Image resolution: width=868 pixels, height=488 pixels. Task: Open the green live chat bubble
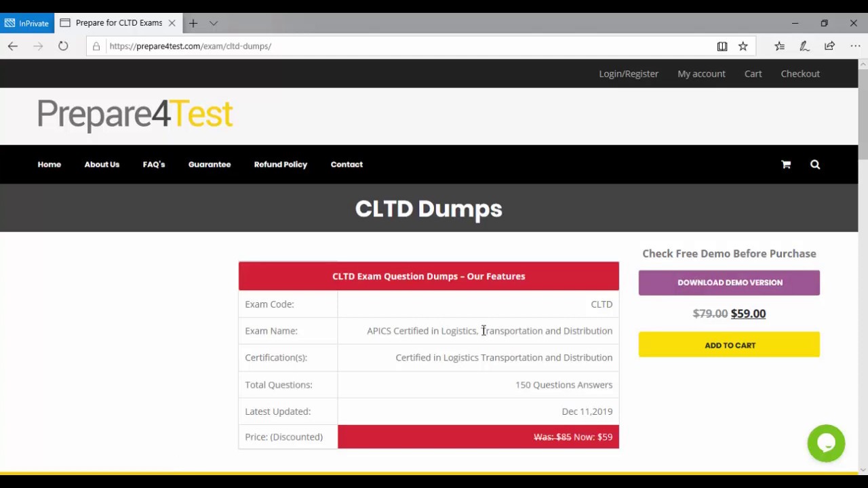click(826, 443)
